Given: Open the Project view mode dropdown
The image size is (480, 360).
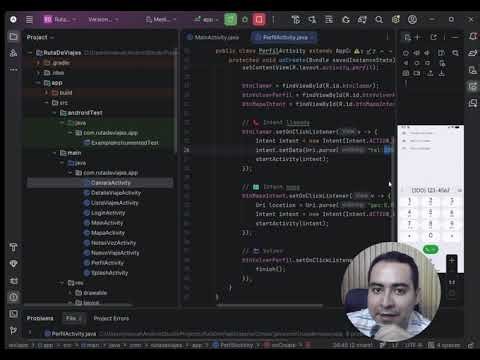Looking at the screenshot, I should tap(41, 37).
